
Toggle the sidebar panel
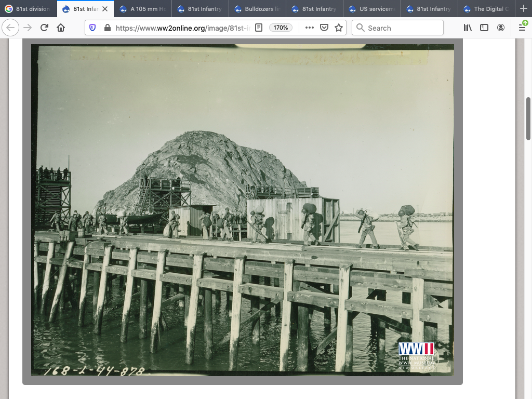(x=484, y=28)
